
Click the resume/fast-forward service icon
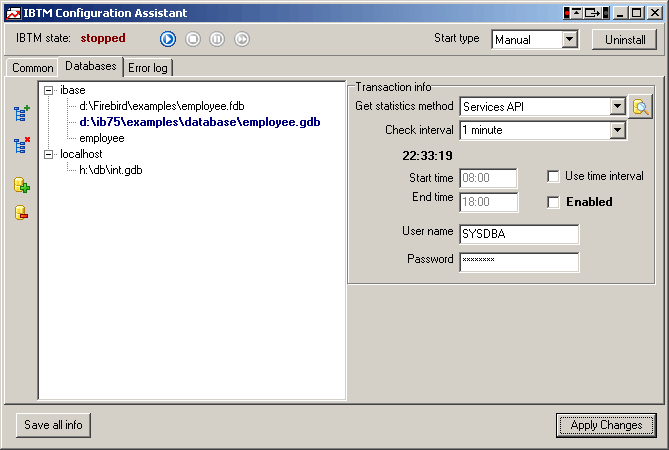[x=242, y=39]
